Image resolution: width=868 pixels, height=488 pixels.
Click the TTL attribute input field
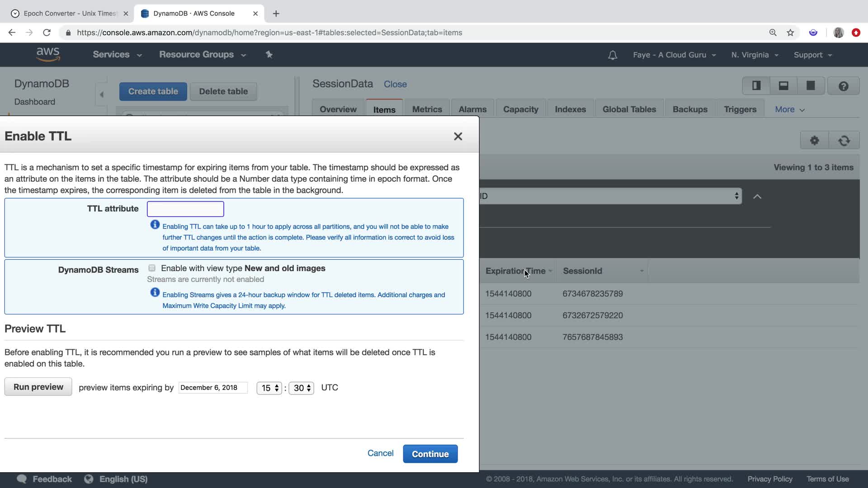coord(185,209)
